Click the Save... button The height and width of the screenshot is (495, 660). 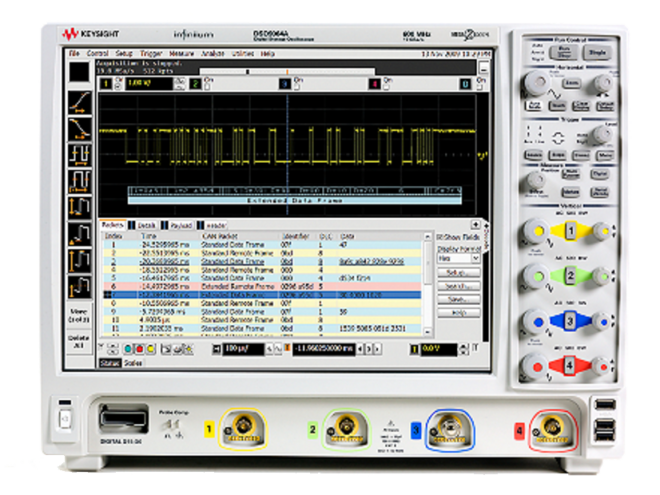click(459, 299)
